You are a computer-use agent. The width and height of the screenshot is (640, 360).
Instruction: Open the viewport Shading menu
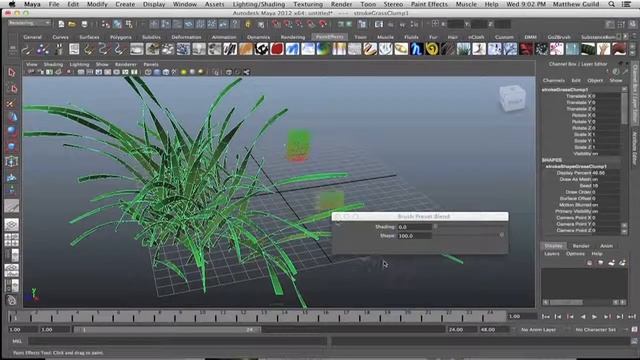[x=53, y=64]
